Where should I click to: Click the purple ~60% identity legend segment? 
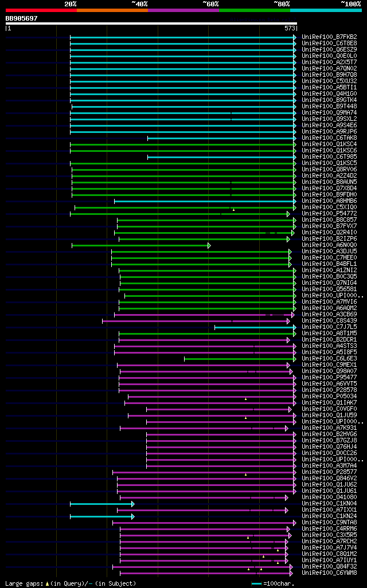(x=183, y=10)
